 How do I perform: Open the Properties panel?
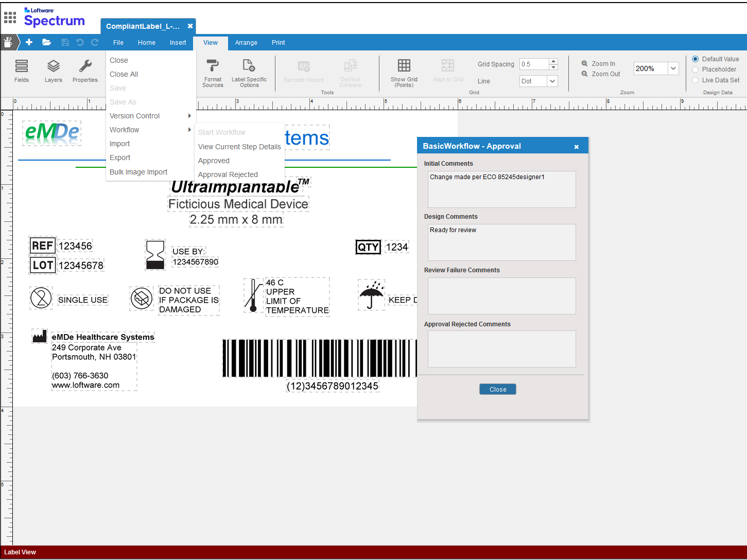tap(85, 71)
